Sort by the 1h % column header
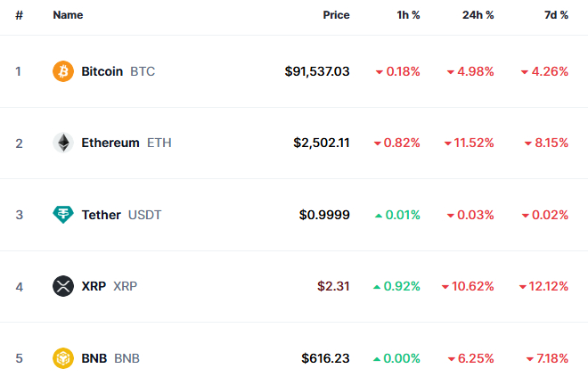 pyautogui.click(x=408, y=15)
